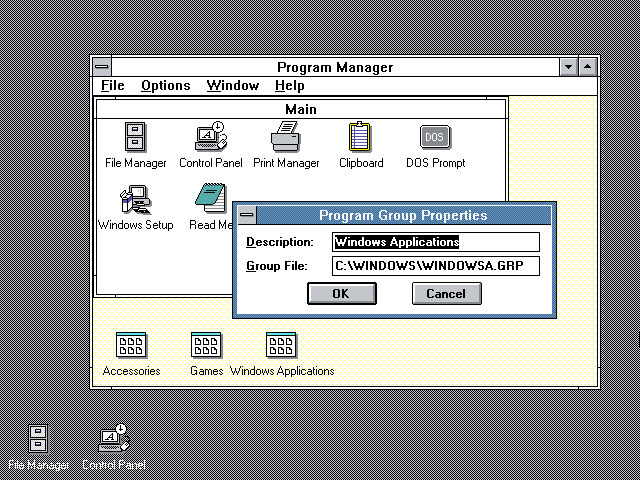This screenshot has height=480, width=640.
Task: Confirm dialog with OK button
Action: [342, 293]
